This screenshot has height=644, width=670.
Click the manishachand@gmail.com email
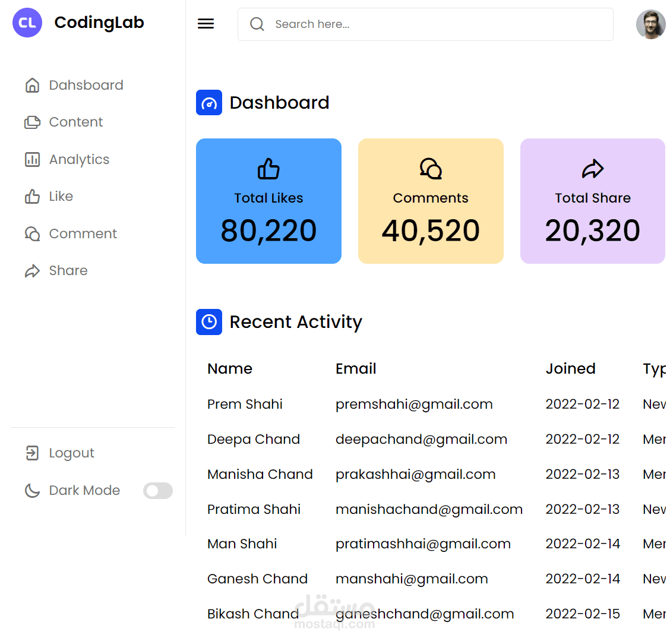point(429,509)
